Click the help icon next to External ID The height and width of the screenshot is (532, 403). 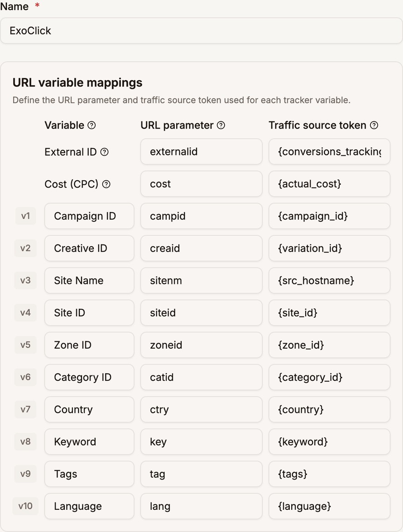105,152
